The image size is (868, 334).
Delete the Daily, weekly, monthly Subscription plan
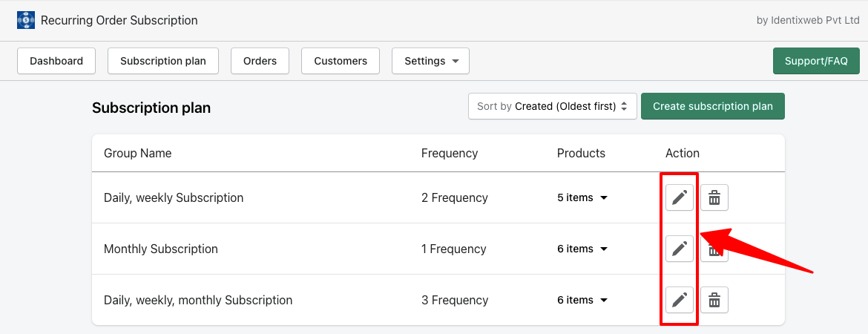714,300
